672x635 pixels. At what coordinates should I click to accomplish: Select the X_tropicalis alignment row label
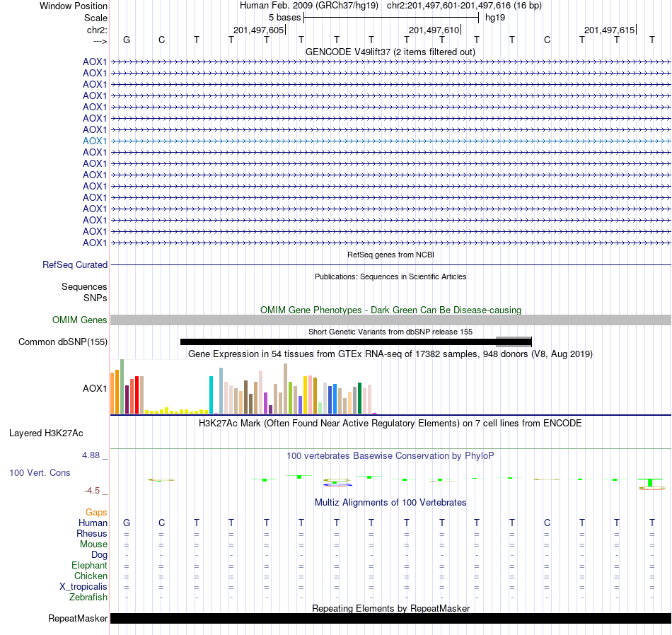83,587
